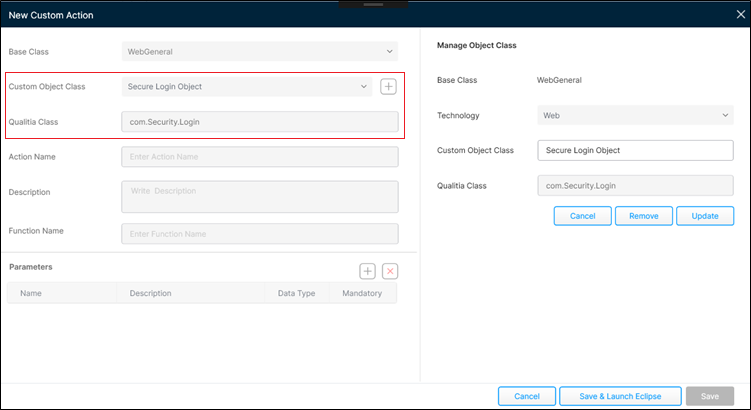Click Qualitia Class field in Manage panel

(635, 186)
